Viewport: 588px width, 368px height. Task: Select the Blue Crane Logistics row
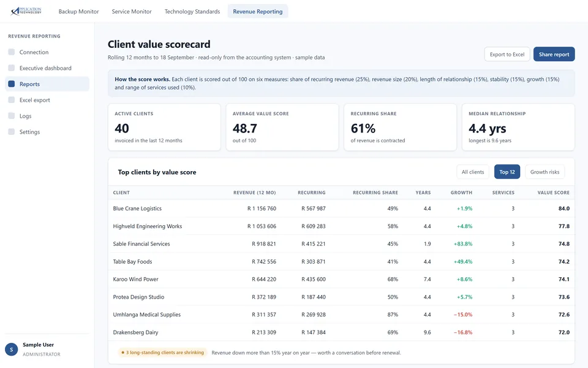click(341, 209)
